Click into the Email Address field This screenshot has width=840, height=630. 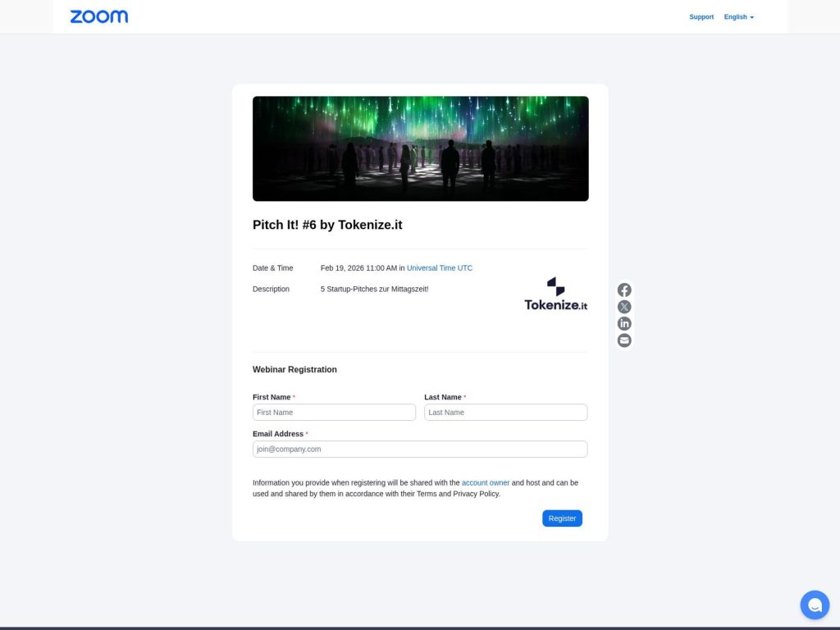420,450
